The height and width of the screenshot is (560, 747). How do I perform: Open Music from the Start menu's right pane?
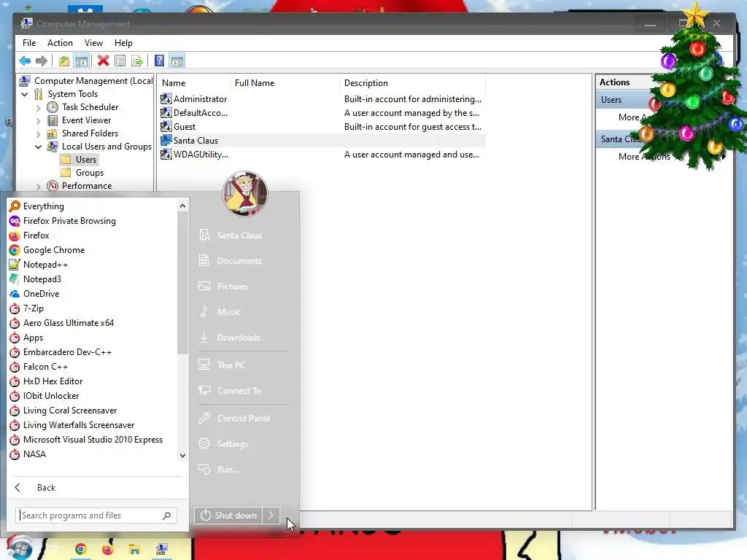pos(227,312)
